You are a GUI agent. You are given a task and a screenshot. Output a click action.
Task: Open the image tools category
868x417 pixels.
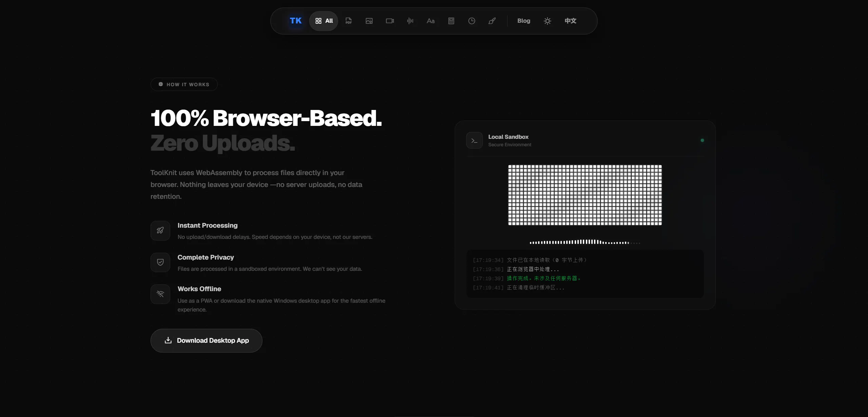(x=369, y=21)
